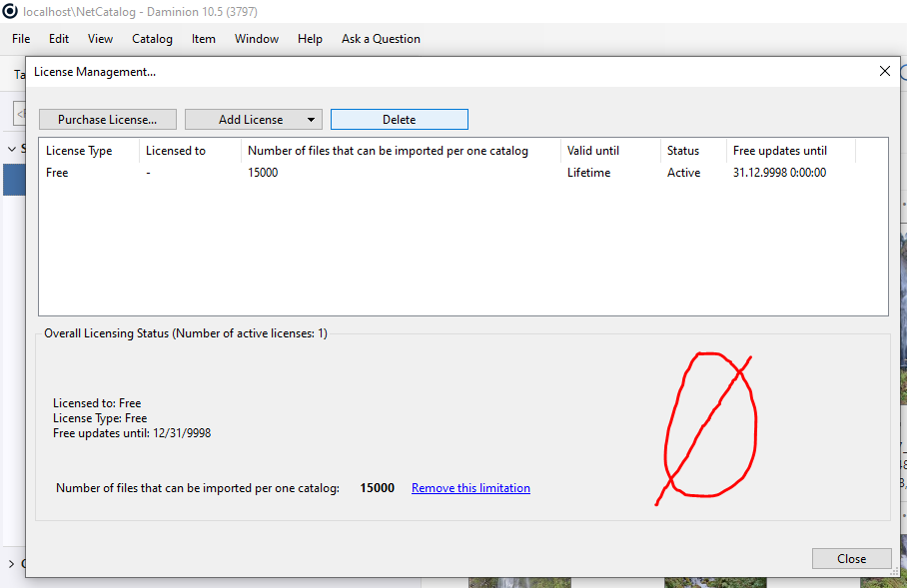Follow the Remove this limitation link

tap(470, 488)
